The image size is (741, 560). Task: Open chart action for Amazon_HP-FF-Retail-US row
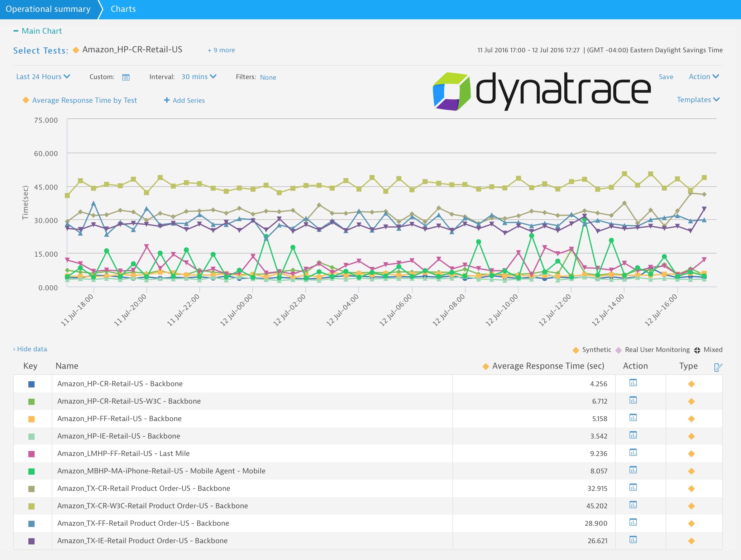(633, 417)
